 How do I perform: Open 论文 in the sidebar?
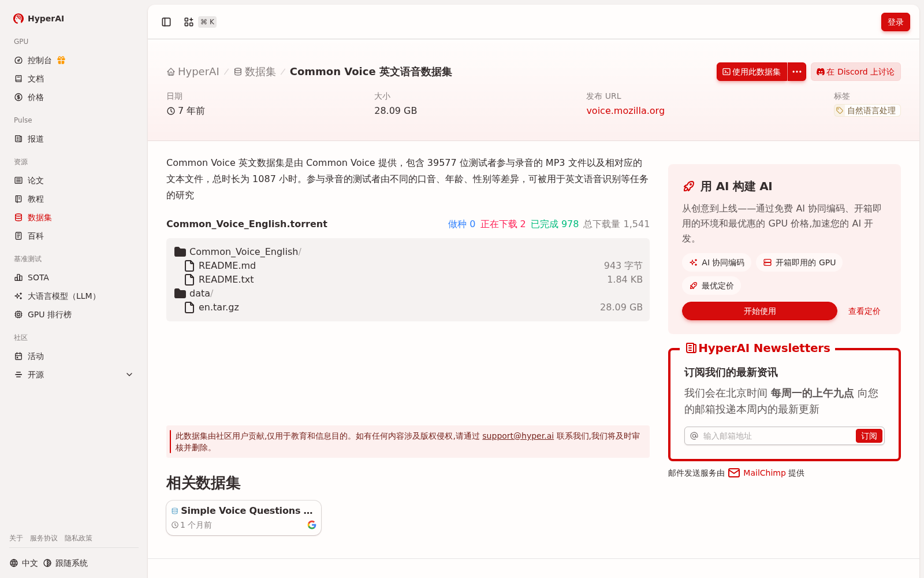pos(36,180)
